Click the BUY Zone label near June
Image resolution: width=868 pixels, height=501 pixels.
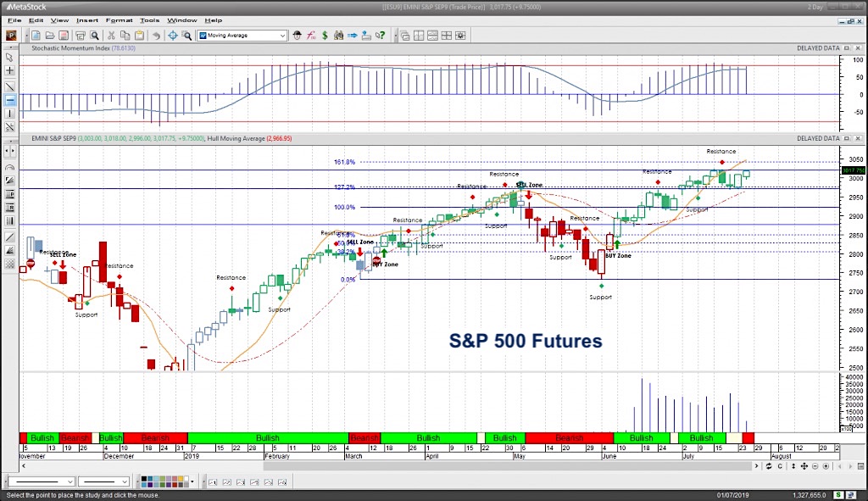tap(618, 256)
